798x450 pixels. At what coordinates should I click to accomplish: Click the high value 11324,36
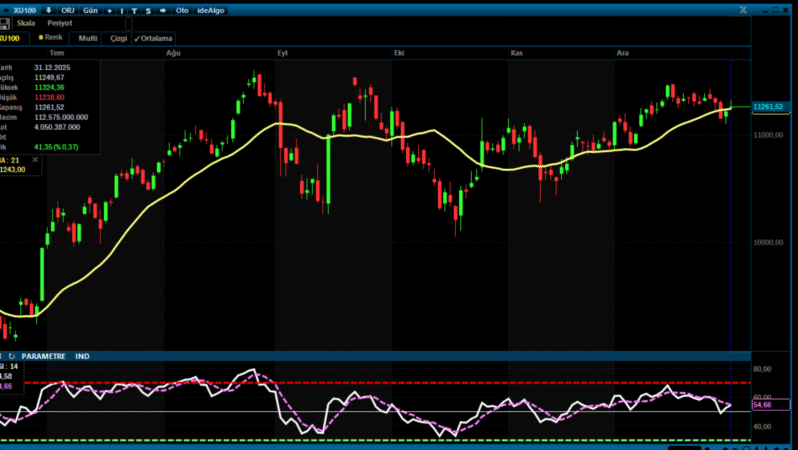[49, 88]
